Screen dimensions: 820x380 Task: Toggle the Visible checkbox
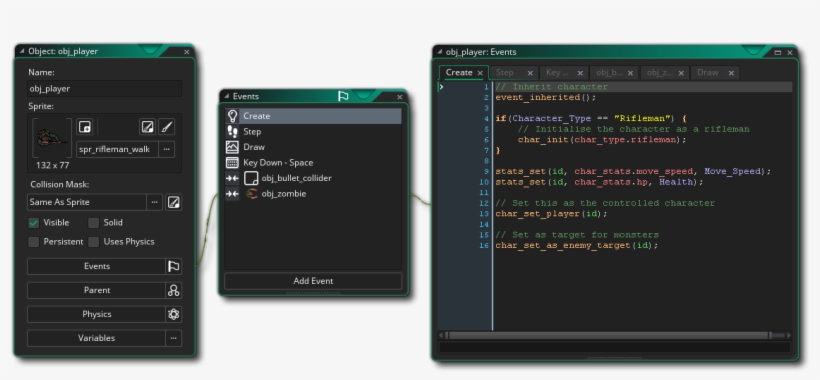pos(33,223)
